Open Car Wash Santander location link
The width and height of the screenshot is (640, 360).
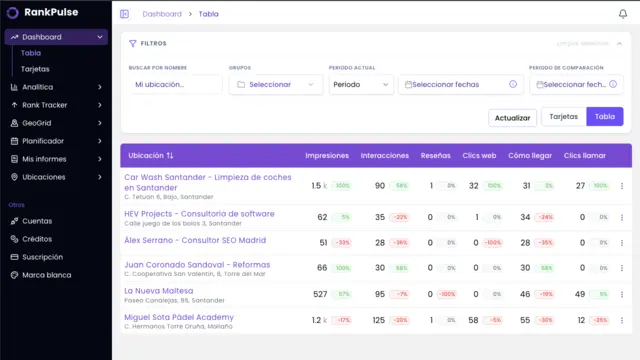point(208,182)
